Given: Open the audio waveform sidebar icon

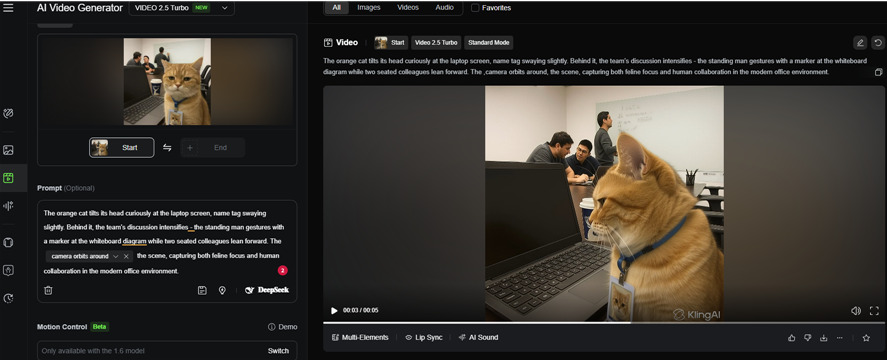Looking at the screenshot, I should (8, 206).
